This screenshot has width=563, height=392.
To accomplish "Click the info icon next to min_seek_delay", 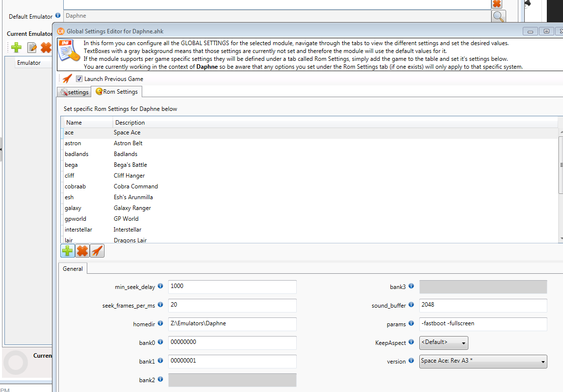I will point(160,286).
